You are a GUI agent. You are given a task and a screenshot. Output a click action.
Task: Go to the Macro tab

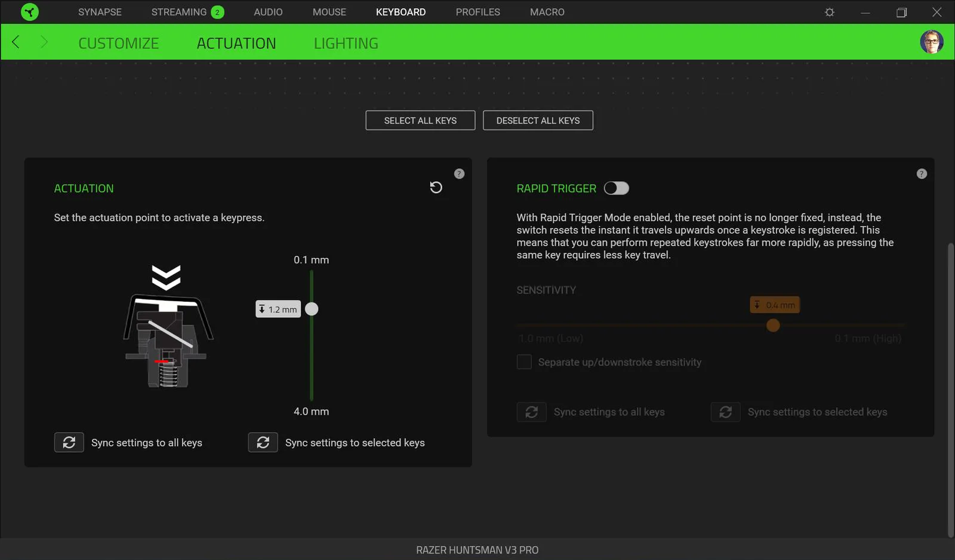pos(547,12)
